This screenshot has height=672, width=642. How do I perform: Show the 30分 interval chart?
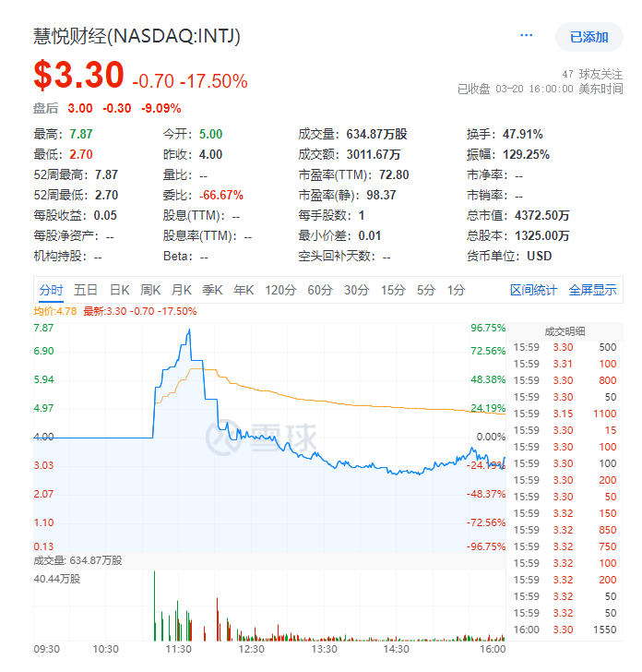click(356, 290)
